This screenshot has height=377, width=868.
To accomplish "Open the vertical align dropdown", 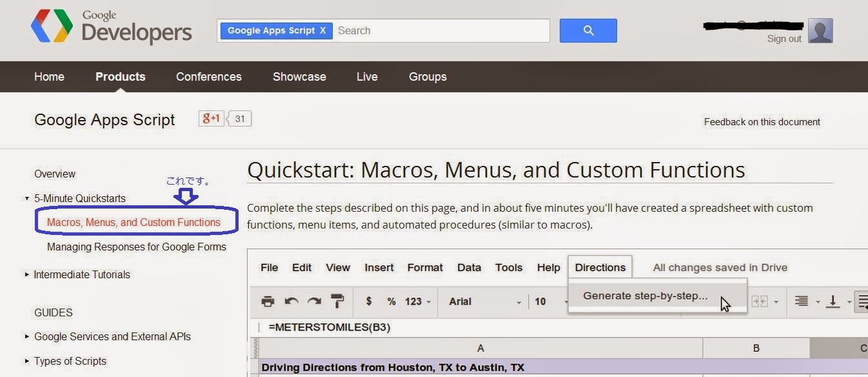I will (x=837, y=301).
